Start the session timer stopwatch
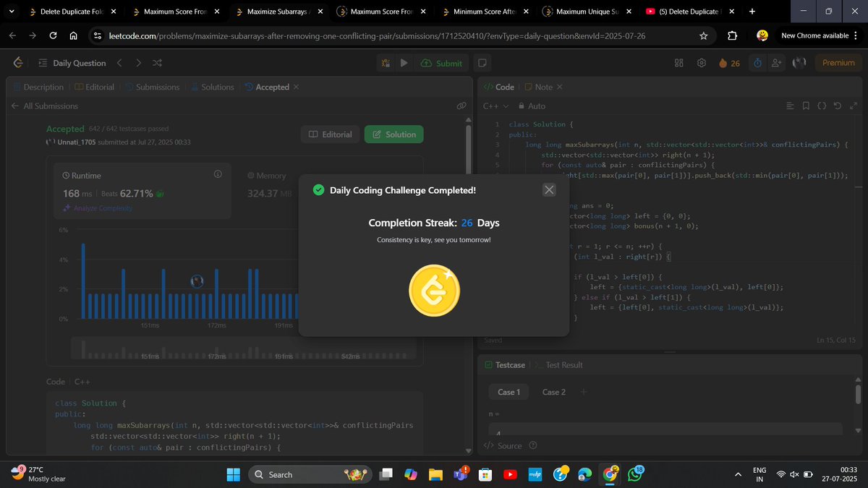This screenshot has height=488, width=868. click(x=757, y=63)
